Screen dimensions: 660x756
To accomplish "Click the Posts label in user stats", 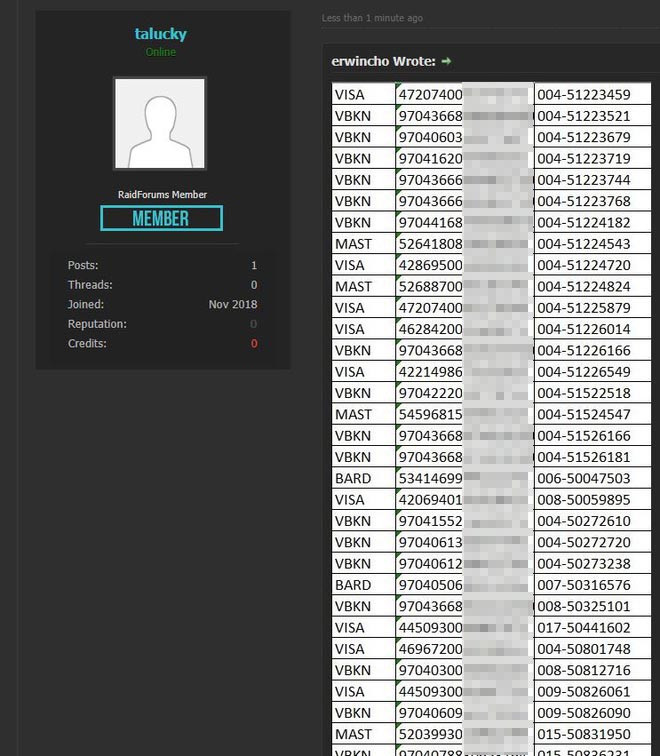I will 84,265.
